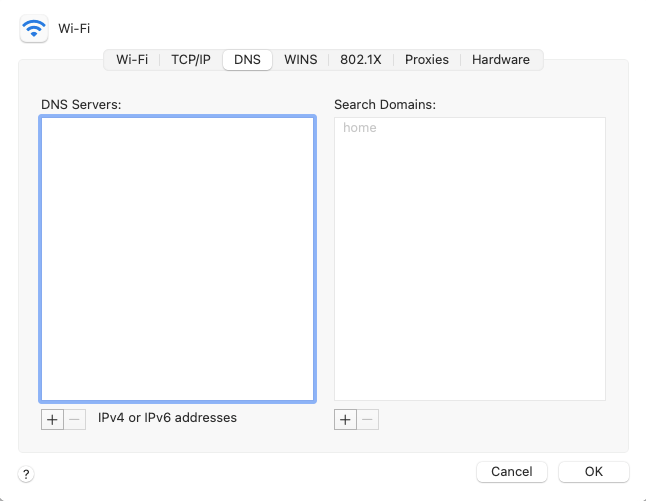The image size is (646, 501).
Task: Open help with the question mark button
Action: click(x=27, y=474)
